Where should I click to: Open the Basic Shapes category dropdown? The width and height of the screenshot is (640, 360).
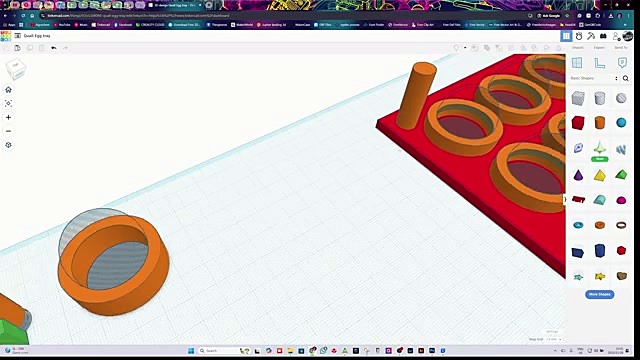(x=594, y=78)
